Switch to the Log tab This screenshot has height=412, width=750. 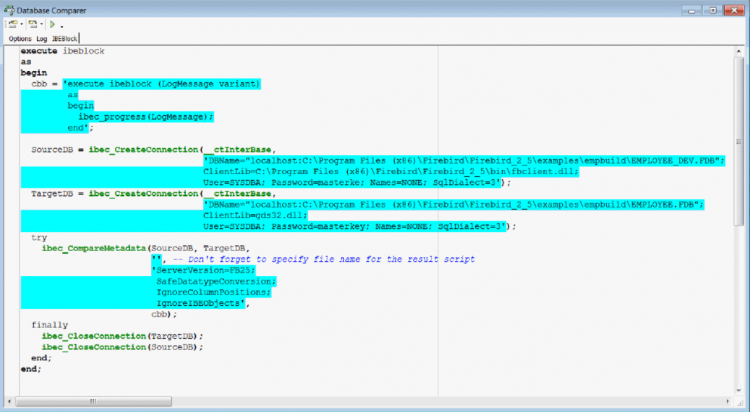click(42, 39)
